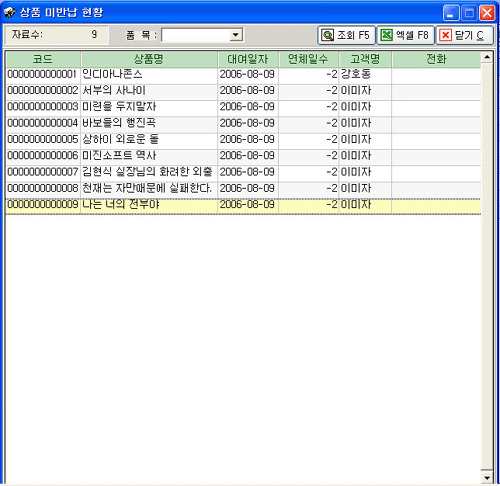Click the 상품명 column header
500x486 pixels.
click(149, 59)
